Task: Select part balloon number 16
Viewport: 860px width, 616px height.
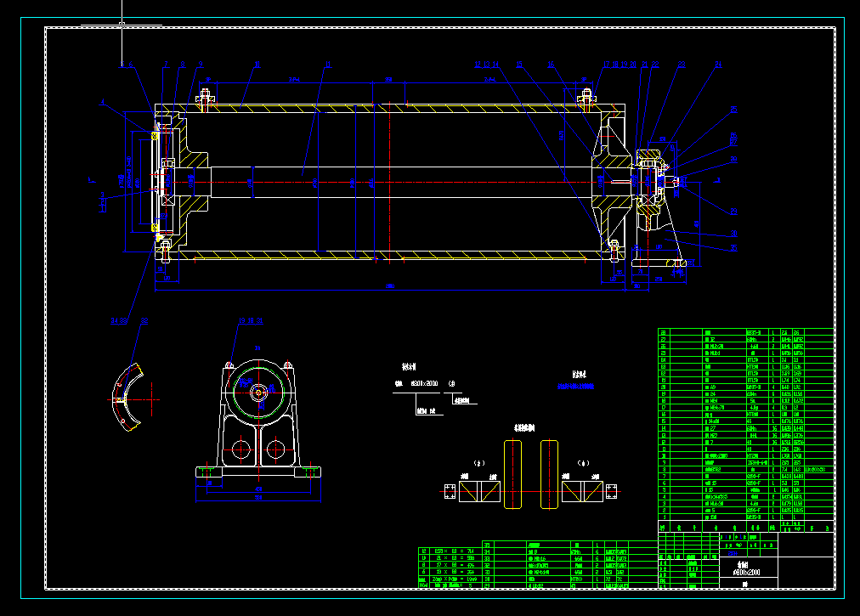Action: [x=551, y=65]
